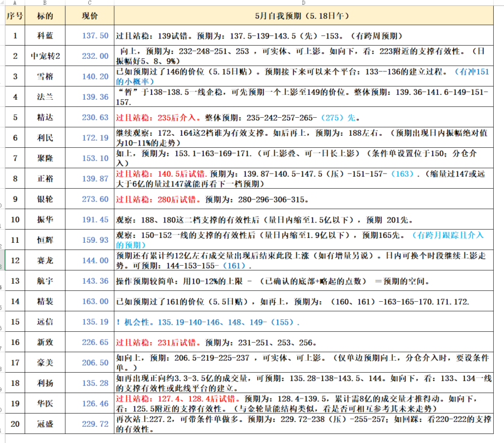Select serial number cell 12
The image size is (504, 443).
tap(15, 260)
